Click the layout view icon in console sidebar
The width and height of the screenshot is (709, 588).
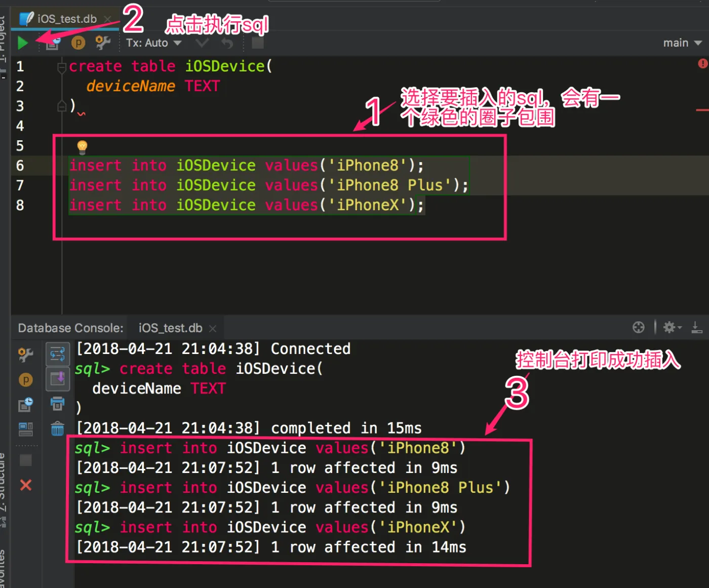[26, 429]
